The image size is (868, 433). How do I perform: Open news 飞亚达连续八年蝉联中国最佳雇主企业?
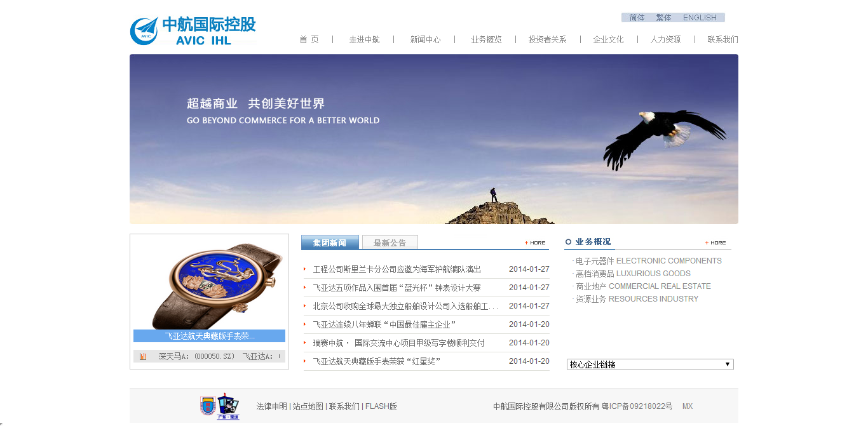point(384,324)
